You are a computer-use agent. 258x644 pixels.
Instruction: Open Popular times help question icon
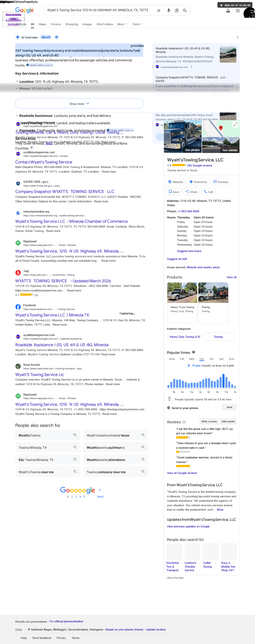[x=194, y=352]
